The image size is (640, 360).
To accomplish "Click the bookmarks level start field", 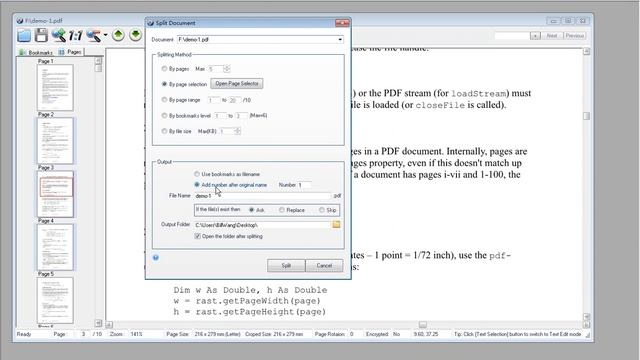I will (220, 116).
